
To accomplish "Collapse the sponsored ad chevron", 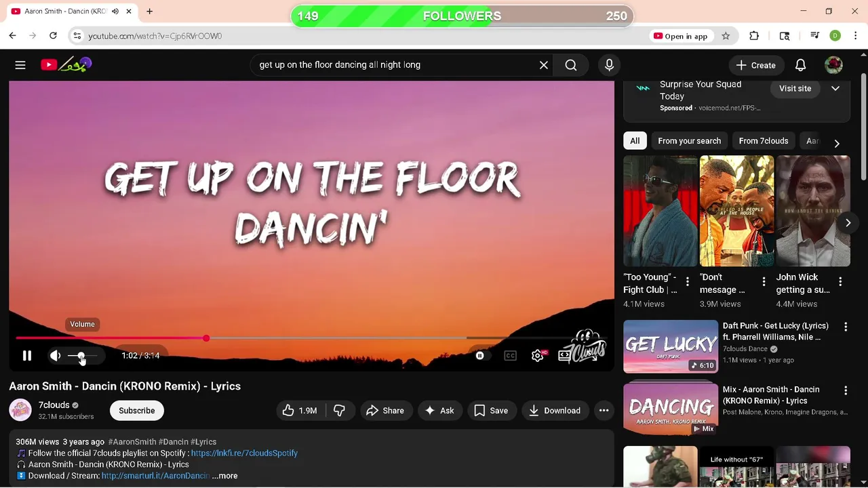I will coord(835,88).
